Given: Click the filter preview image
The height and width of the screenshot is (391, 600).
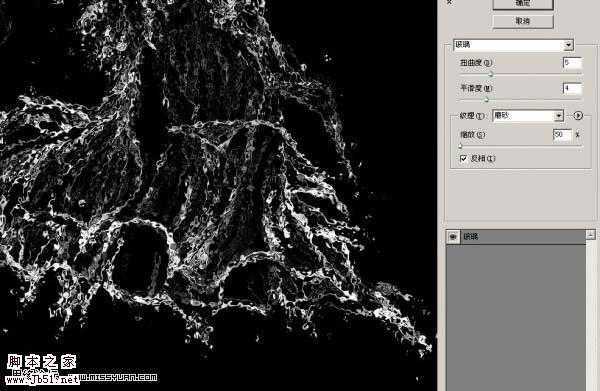Looking at the screenshot, I should point(218,195).
